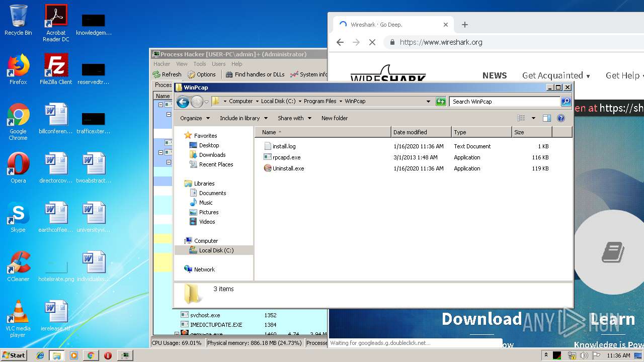Launch VLC media player from desktop
The height and width of the screenshot is (362, 644).
pyautogui.click(x=18, y=319)
